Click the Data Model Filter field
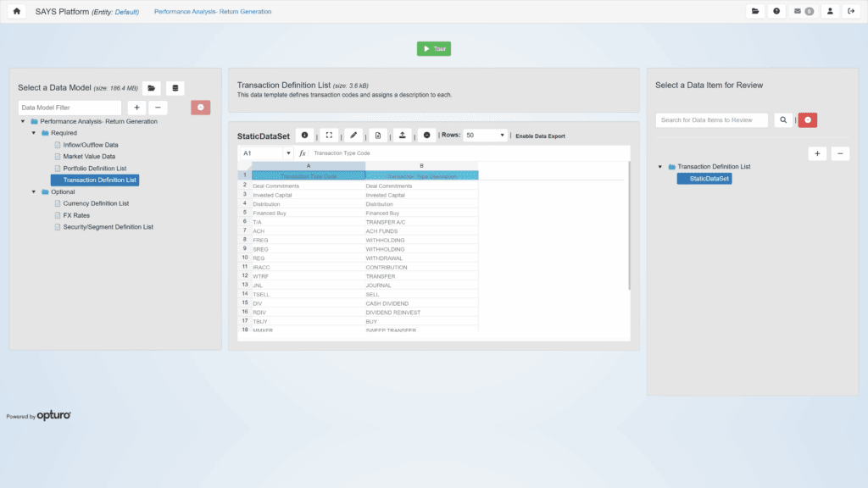The height and width of the screenshot is (488, 868). pyautogui.click(x=70, y=108)
